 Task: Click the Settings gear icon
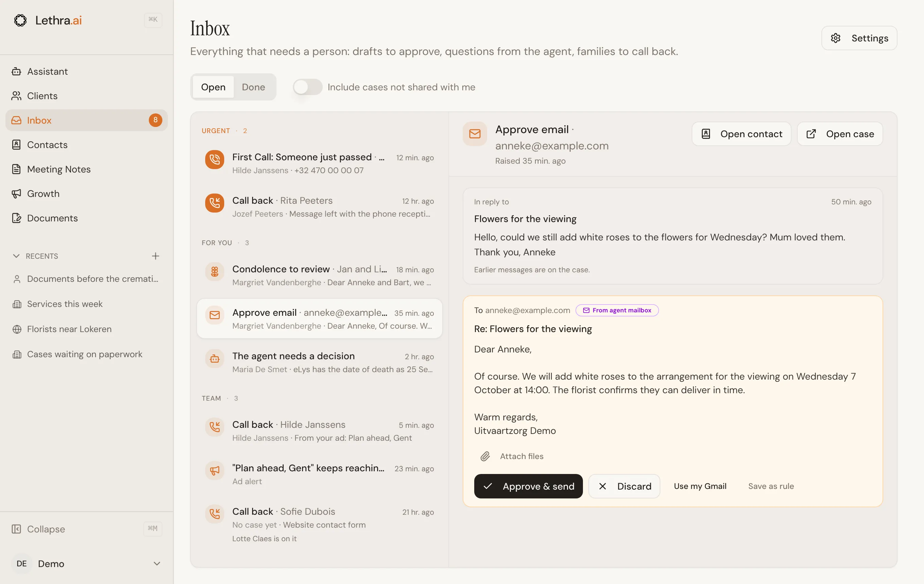[x=836, y=38]
